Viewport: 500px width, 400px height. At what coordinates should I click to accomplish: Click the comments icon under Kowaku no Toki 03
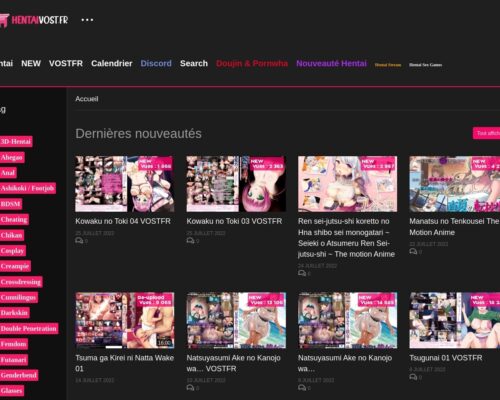190,241
